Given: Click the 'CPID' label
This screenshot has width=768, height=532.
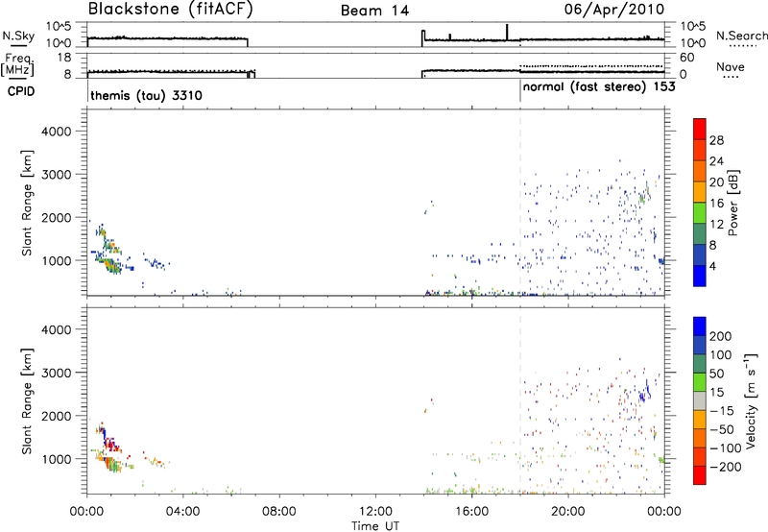Looking at the screenshot, I should point(21,91).
